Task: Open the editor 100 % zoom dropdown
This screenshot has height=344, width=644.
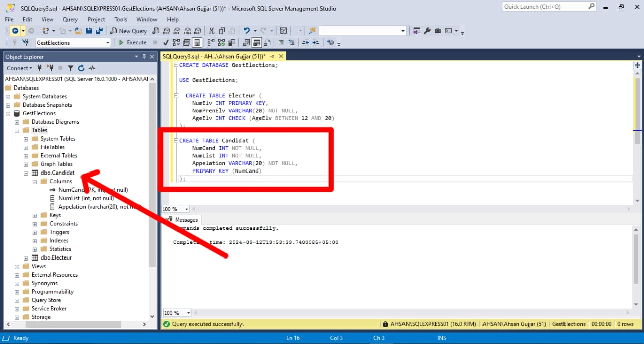Action: coord(187,209)
